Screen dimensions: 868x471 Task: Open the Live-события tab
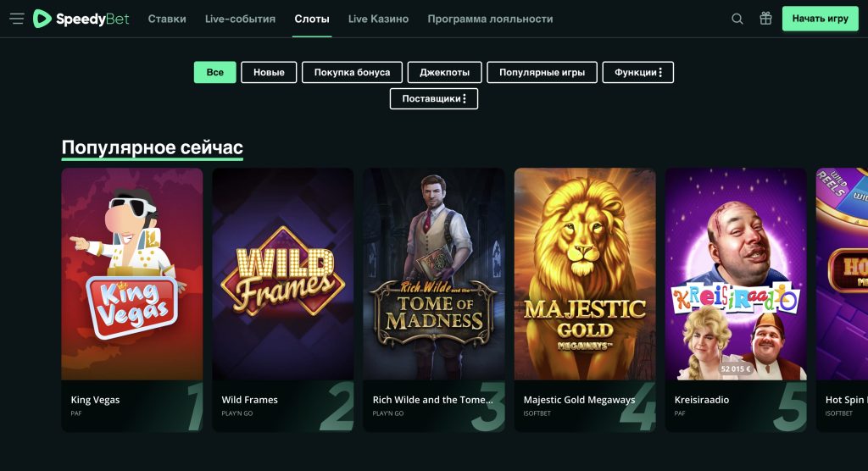240,19
